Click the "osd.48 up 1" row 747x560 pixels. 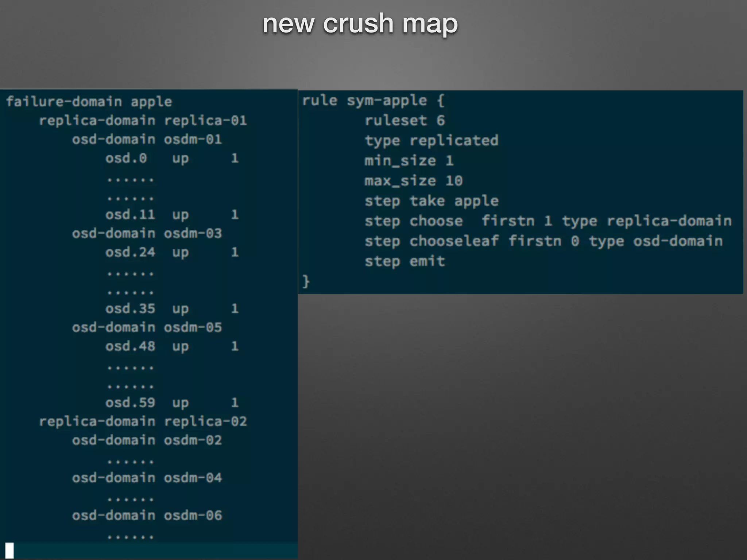tap(172, 346)
